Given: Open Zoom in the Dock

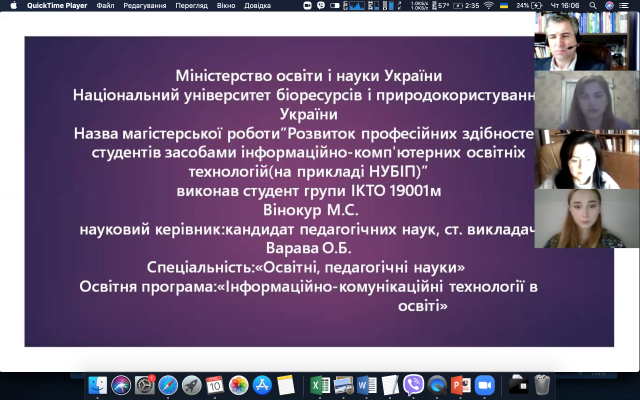Looking at the screenshot, I should 484,385.
